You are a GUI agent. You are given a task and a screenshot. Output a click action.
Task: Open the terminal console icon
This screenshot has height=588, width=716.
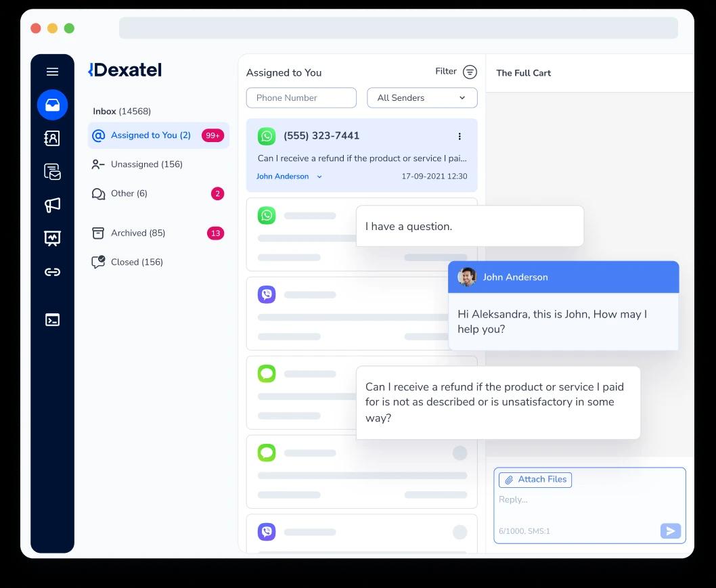pos(52,320)
